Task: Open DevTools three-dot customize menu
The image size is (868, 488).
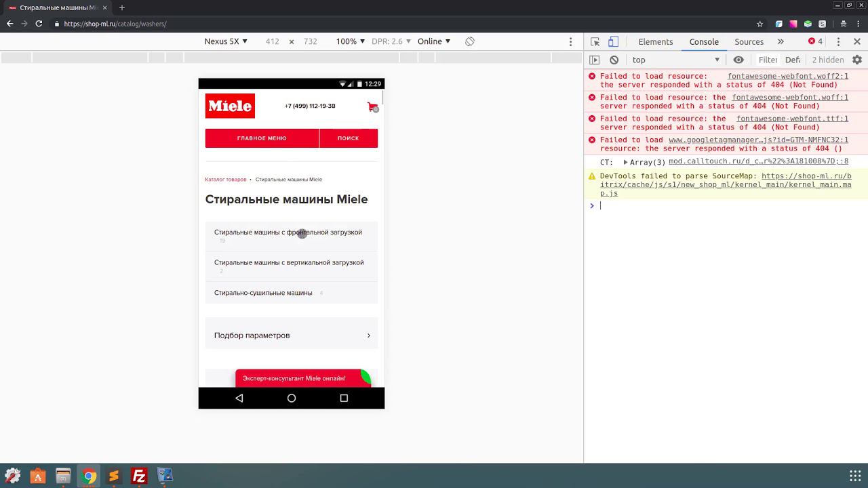Action: (x=838, y=41)
